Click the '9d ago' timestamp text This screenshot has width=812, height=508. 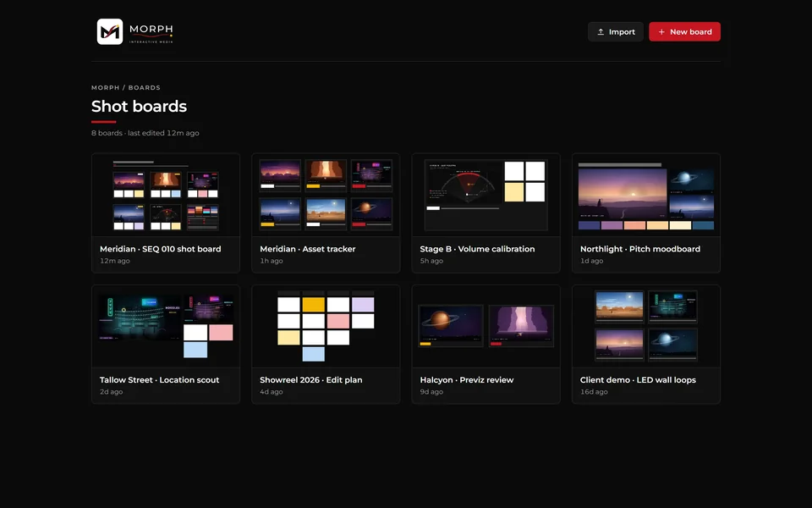[x=431, y=392]
